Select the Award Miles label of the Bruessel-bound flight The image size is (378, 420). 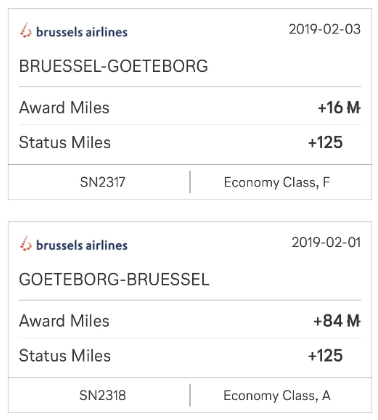[x=64, y=321]
